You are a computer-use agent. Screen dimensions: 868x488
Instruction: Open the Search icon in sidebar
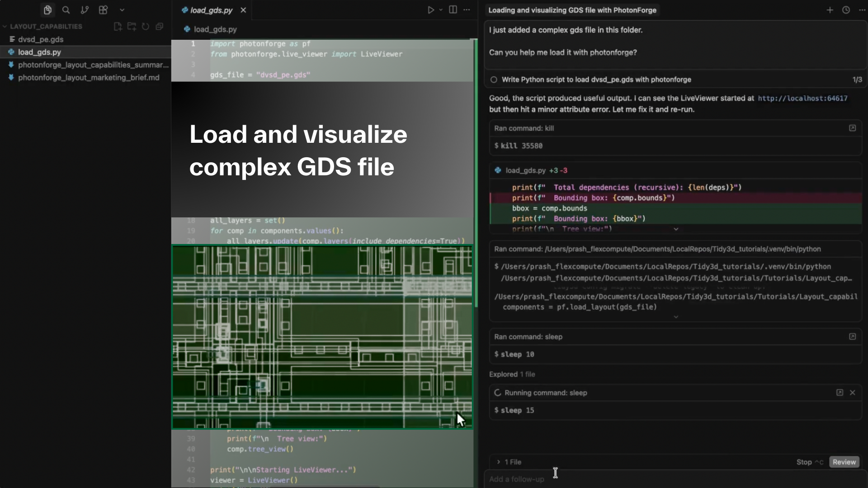click(x=66, y=10)
